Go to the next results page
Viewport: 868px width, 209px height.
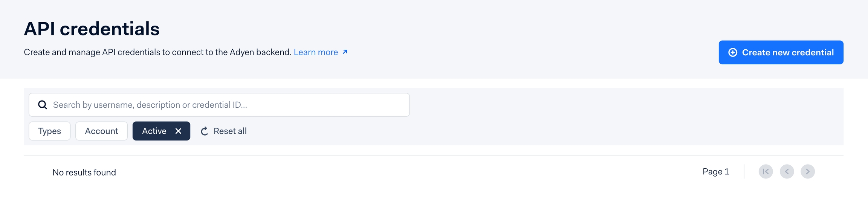pos(807,172)
